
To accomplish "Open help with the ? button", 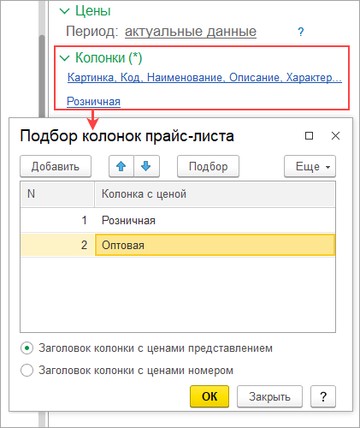I will [323, 396].
